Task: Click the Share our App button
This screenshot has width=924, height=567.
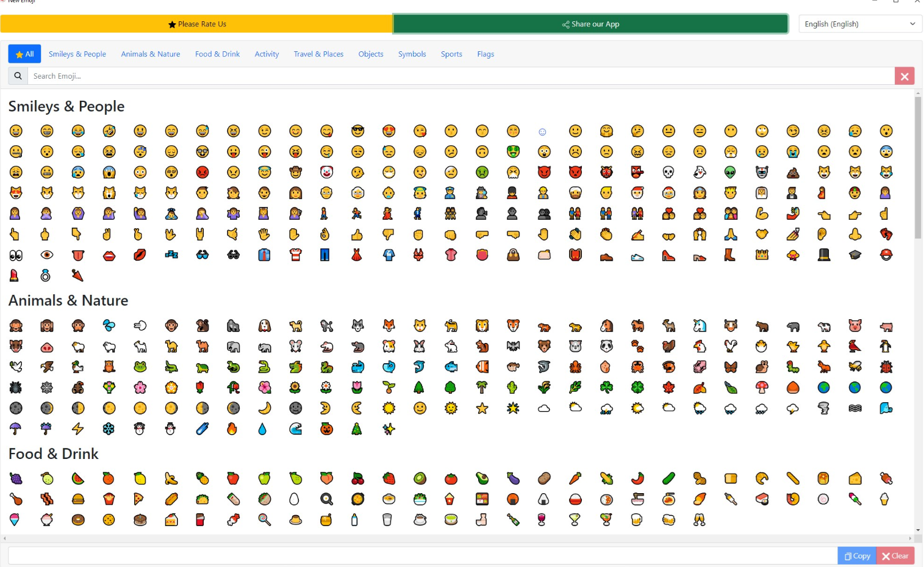Action: (590, 24)
